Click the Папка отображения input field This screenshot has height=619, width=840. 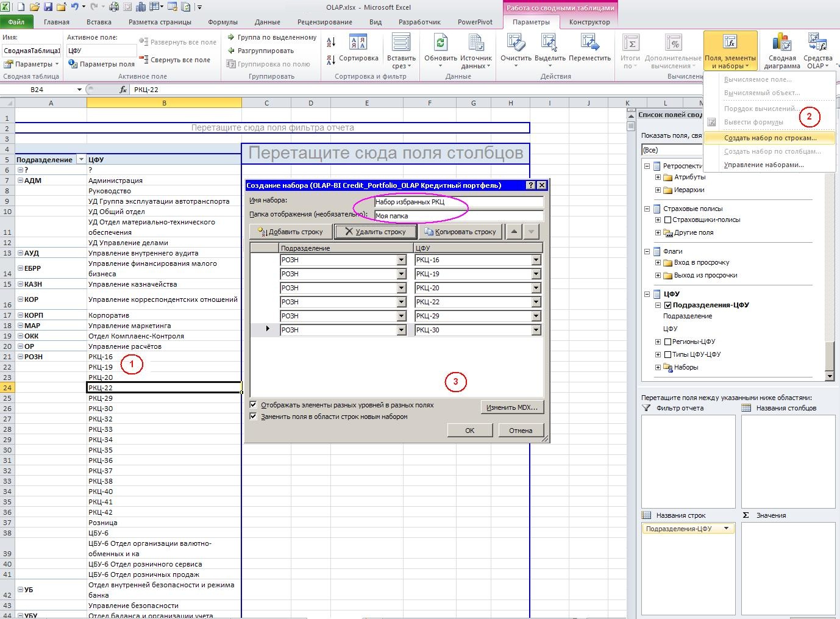pos(458,216)
